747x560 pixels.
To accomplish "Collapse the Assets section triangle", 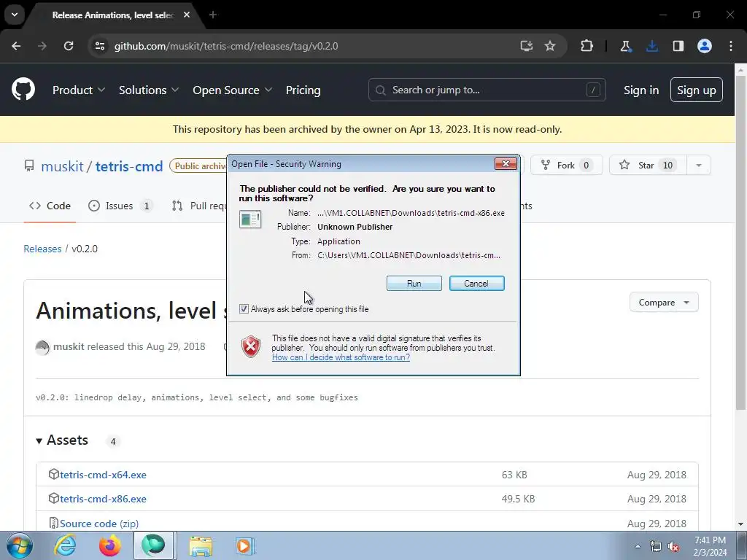I will pyautogui.click(x=39, y=441).
